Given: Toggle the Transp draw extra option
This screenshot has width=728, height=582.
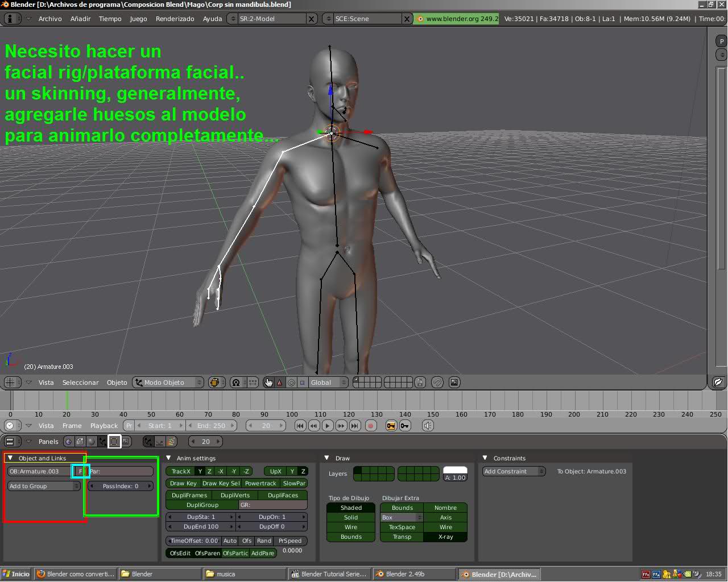Looking at the screenshot, I should (402, 537).
